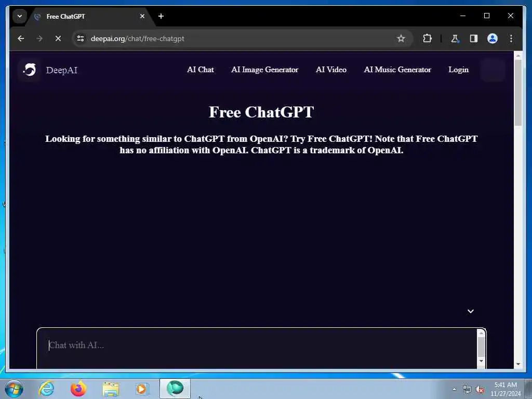This screenshot has width=532, height=399.
Task: Open the AI Image Generator page
Action: click(x=264, y=70)
